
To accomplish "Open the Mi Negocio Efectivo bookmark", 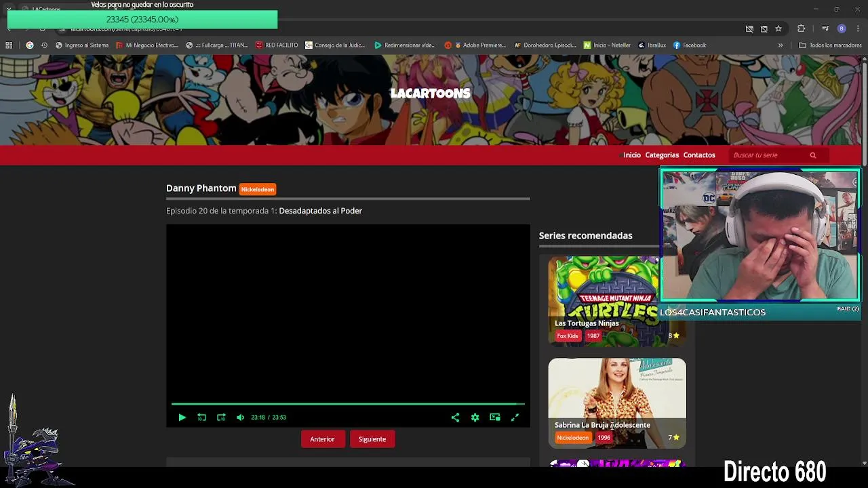I will pos(147,45).
